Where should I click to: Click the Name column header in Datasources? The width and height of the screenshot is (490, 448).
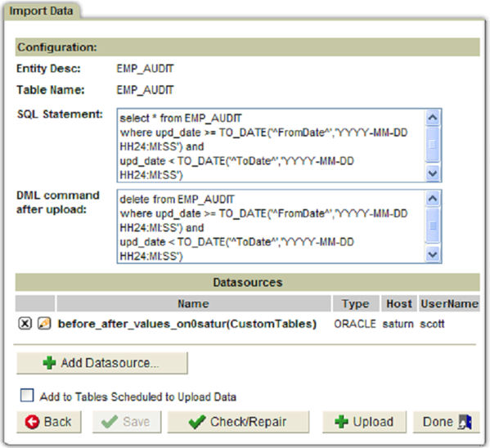tap(193, 303)
